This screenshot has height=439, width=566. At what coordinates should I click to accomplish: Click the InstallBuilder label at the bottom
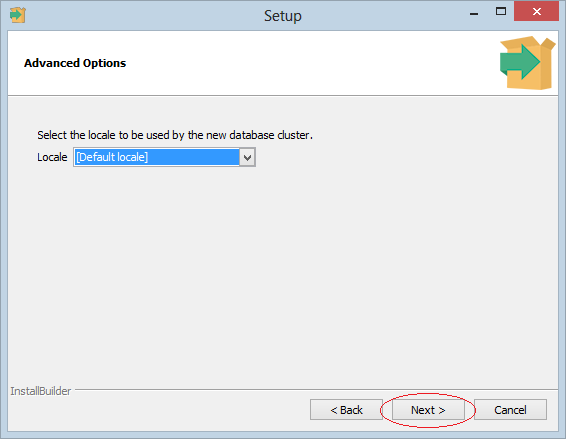(x=40, y=391)
